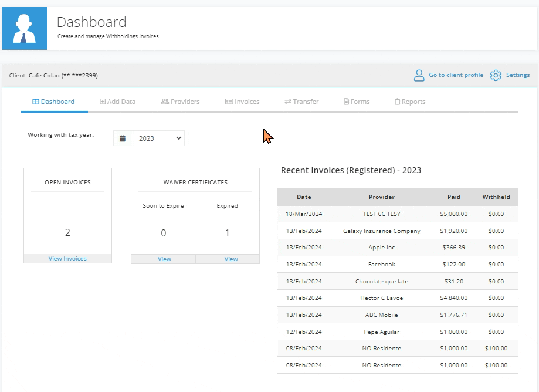Open the Forms tab
This screenshot has height=392, width=539.
click(x=357, y=102)
